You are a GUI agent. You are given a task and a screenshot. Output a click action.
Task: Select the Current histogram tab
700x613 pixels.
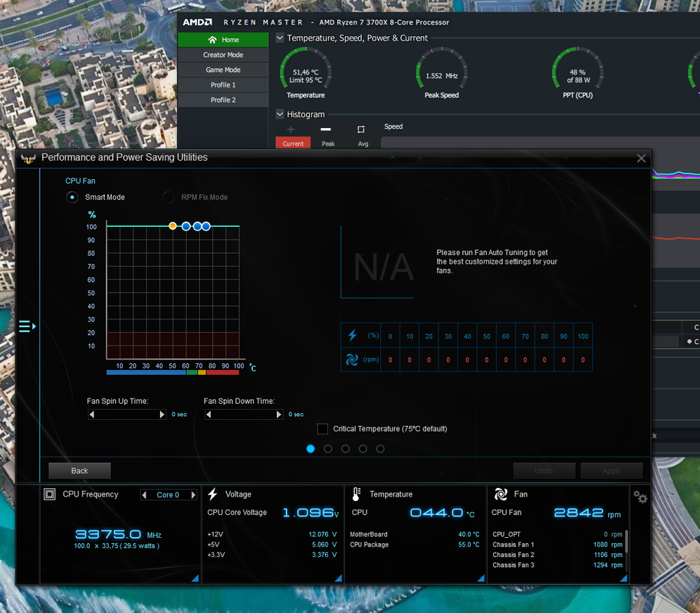[x=293, y=143]
